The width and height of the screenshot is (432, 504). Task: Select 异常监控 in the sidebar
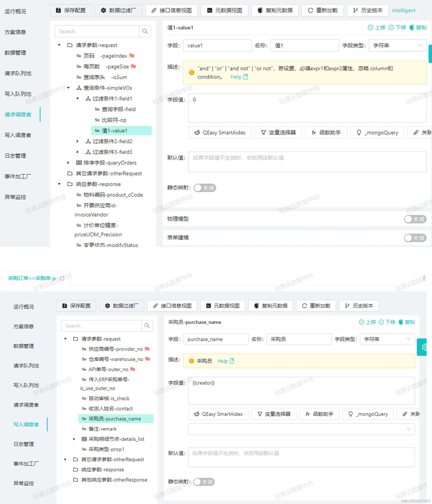coord(15,197)
